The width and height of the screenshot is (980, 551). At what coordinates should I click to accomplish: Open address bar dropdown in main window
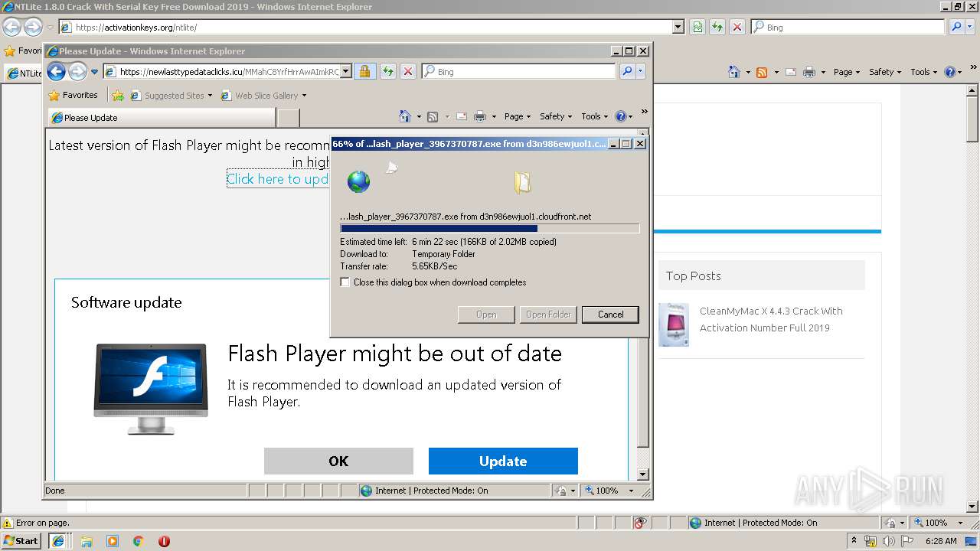tap(678, 27)
